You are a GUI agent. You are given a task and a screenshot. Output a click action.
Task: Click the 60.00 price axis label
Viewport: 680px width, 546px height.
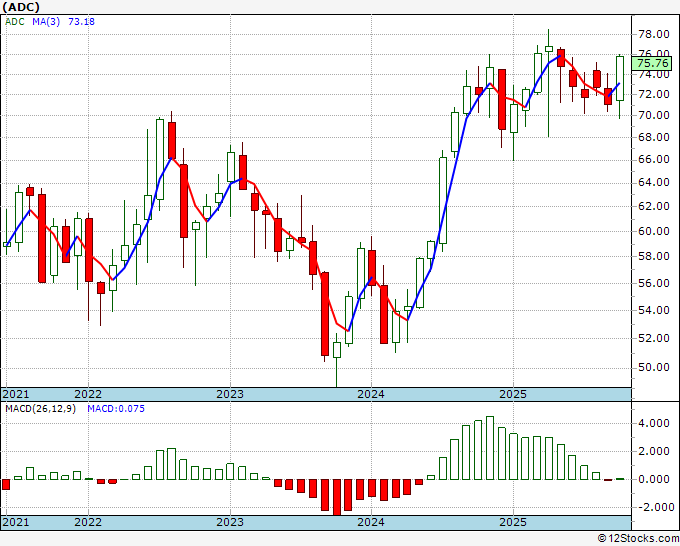point(653,231)
